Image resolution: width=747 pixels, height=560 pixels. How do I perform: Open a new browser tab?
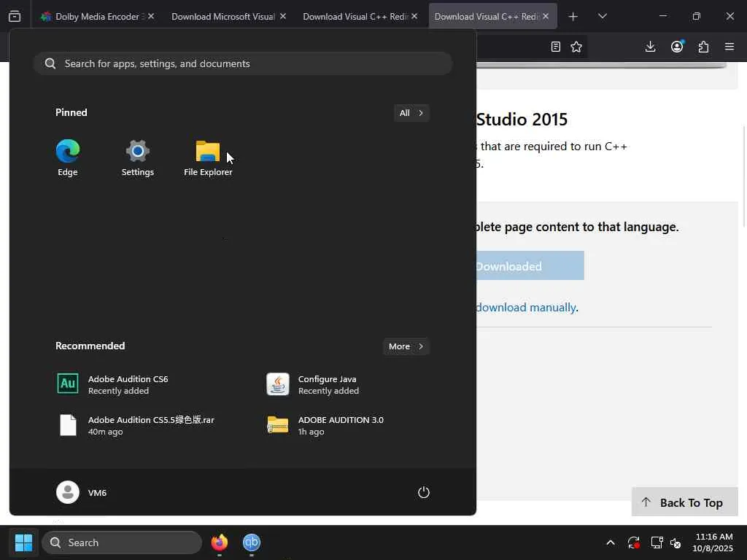pyautogui.click(x=573, y=16)
